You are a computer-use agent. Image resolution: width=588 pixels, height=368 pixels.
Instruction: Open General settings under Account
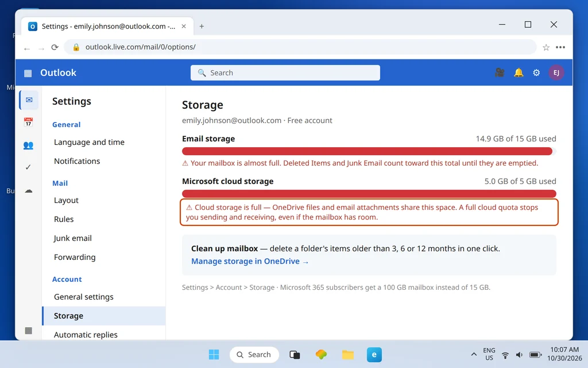(84, 297)
